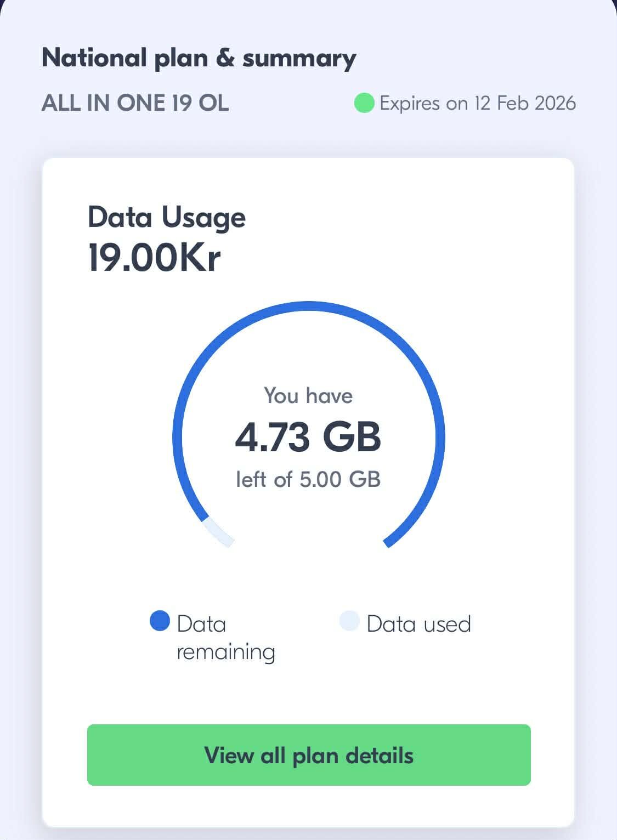Tap the 19.00Kr plan price
The height and width of the screenshot is (840, 617).
[154, 257]
